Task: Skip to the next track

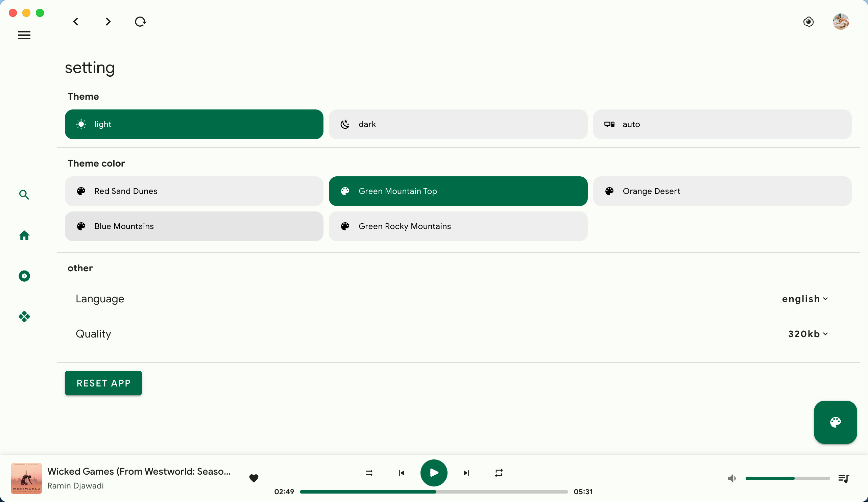Action: (466, 473)
